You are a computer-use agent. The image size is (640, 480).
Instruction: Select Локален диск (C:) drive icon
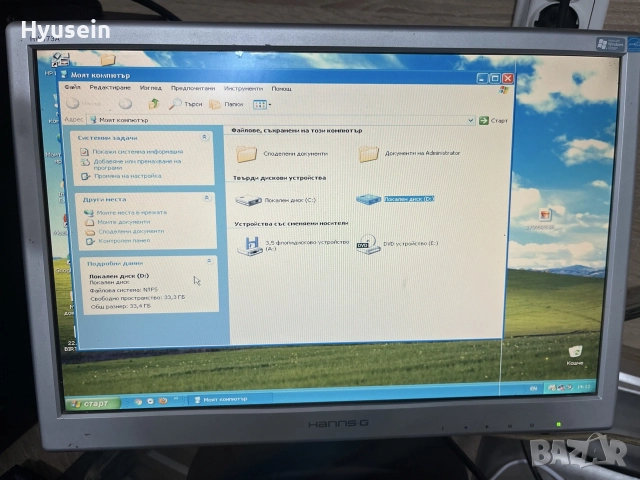249,200
